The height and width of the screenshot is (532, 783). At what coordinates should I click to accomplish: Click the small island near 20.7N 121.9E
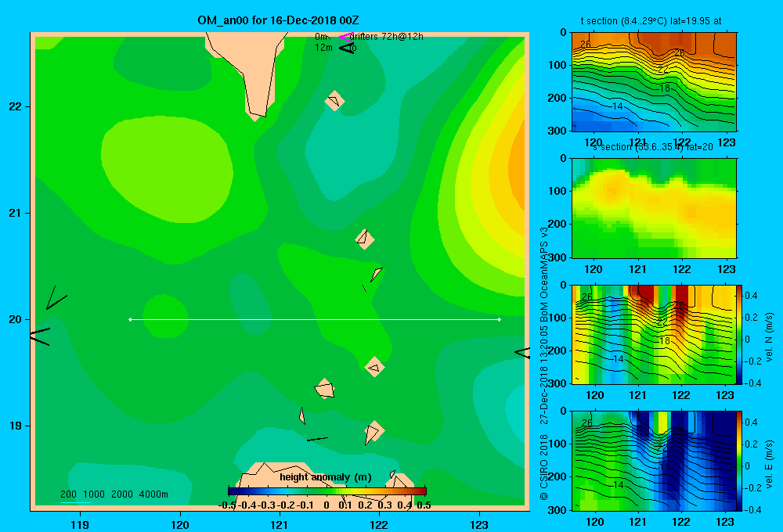(x=365, y=239)
